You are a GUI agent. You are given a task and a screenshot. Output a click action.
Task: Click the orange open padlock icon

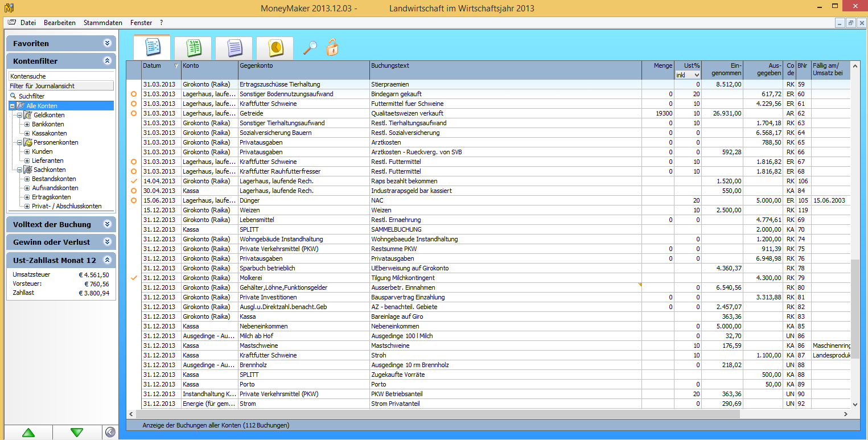pyautogui.click(x=332, y=47)
